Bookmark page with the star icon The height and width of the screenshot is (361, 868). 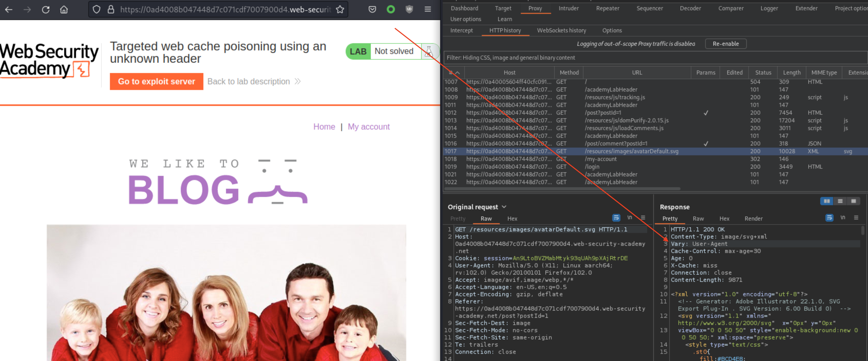340,10
